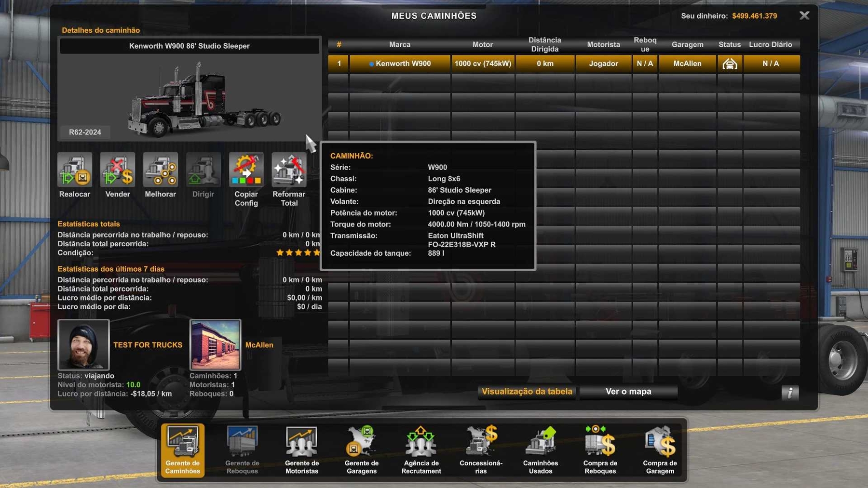The width and height of the screenshot is (868, 488).
Task: Open Gerente de Garagens
Action: pos(362,450)
